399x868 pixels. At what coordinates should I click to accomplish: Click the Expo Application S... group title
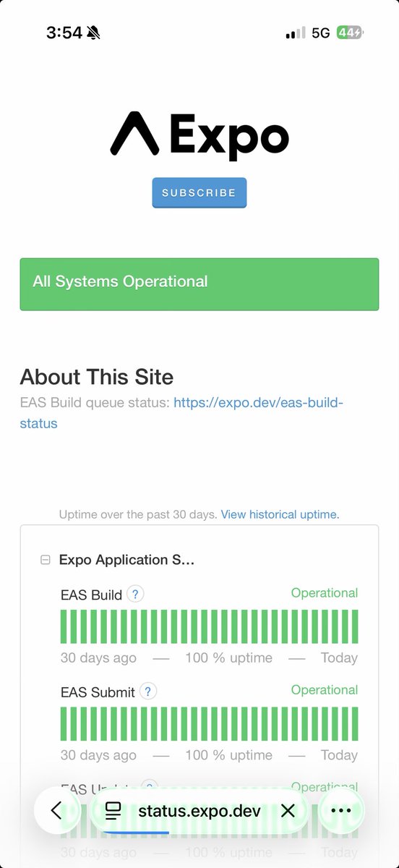[x=127, y=560]
